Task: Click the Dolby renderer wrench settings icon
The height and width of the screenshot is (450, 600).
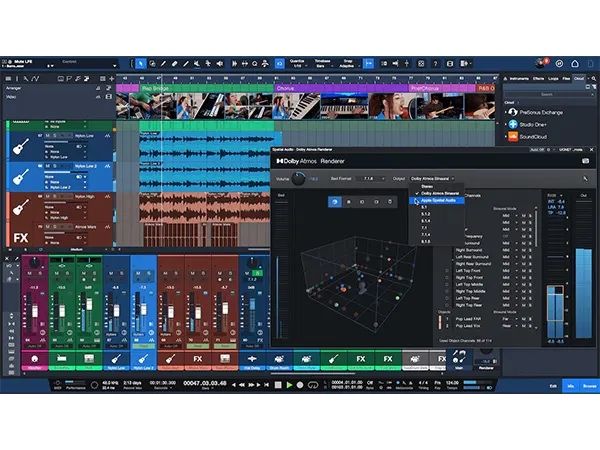Action: (585, 179)
